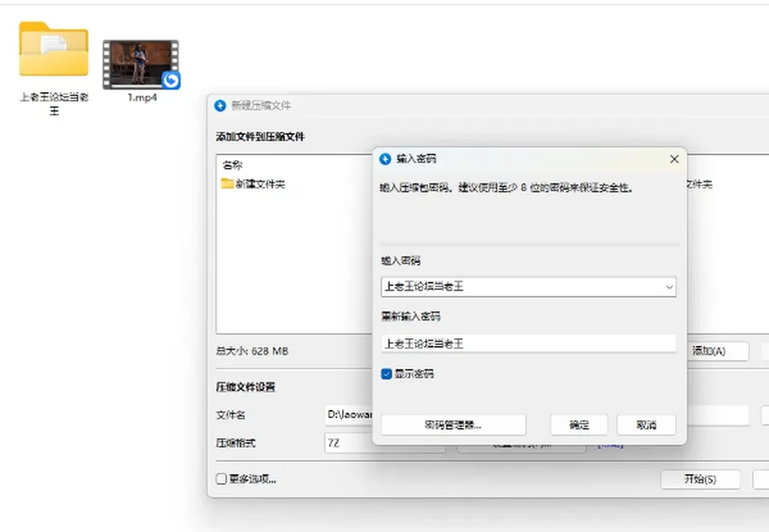Focus the 重新输入密码 field
The width and height of the screenshot is (769, 532).
click(x=528, y=343)
